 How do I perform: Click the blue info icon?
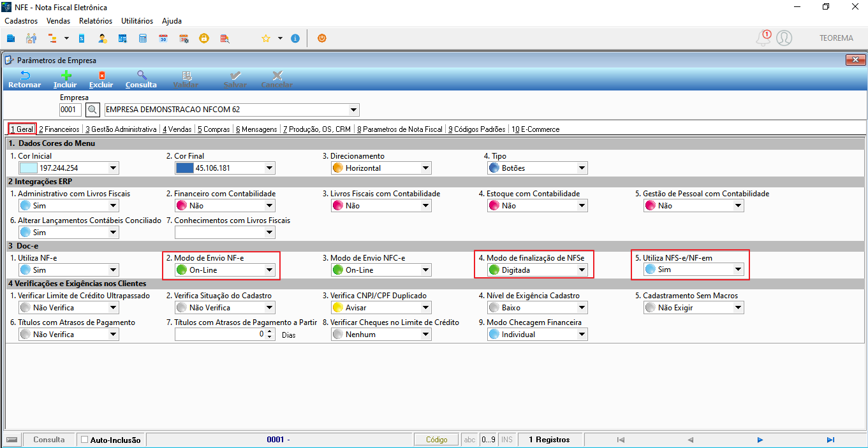(x=295, y=38)
